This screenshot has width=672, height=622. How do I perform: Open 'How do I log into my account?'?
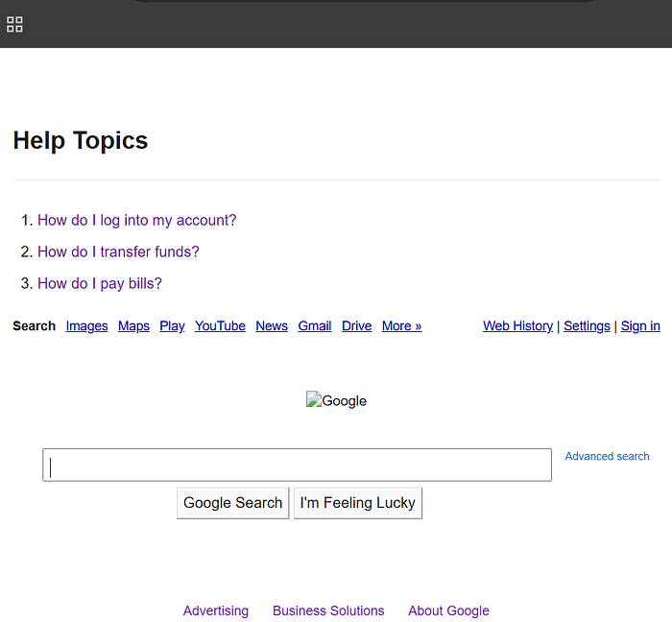pos(136,220)
